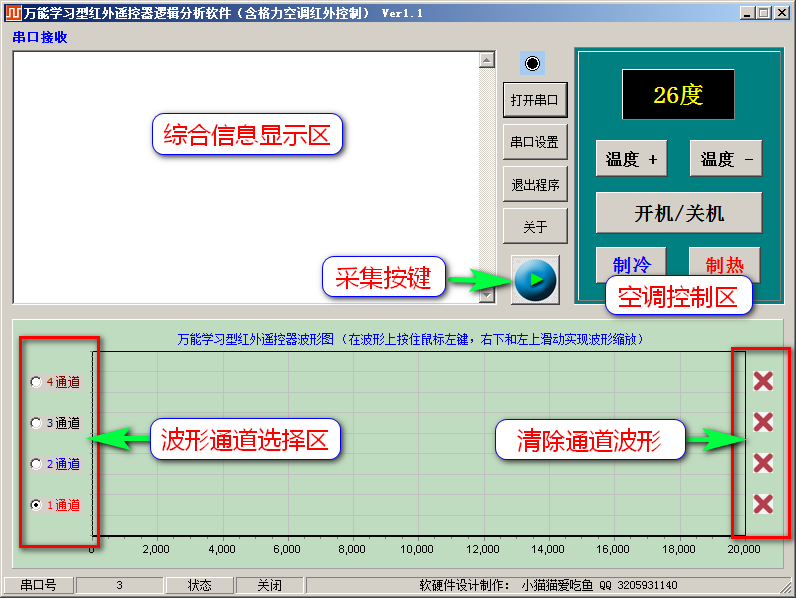Maximize the application window
Image resolution: width=796 pixels, height=598 pixels.
point(764,13)
